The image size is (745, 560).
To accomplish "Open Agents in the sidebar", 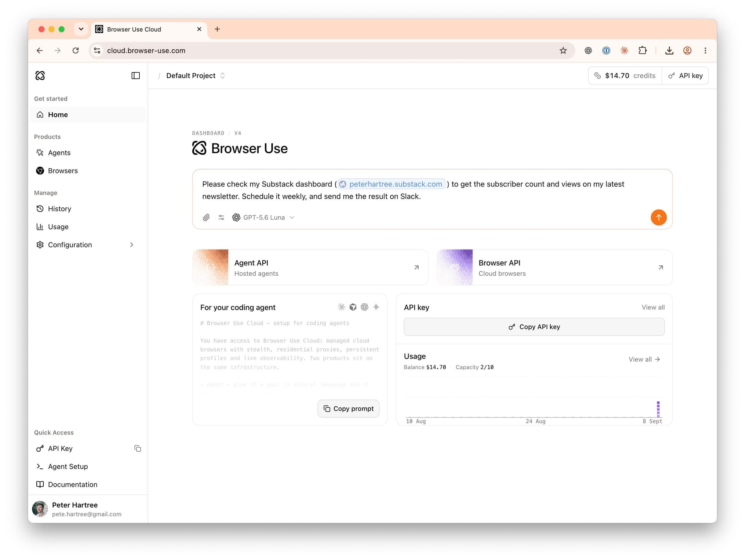I will click(x=88, y=153).
